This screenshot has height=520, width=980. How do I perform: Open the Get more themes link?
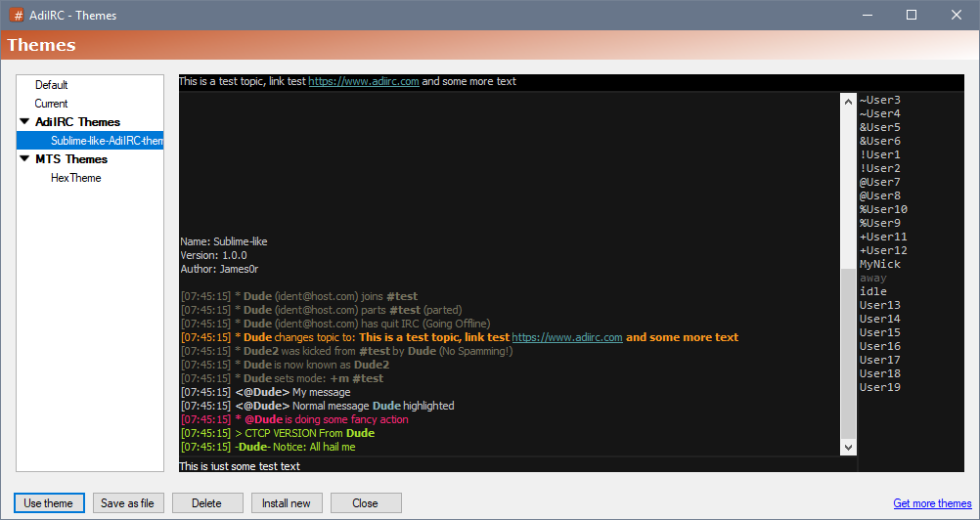[932, 503]
